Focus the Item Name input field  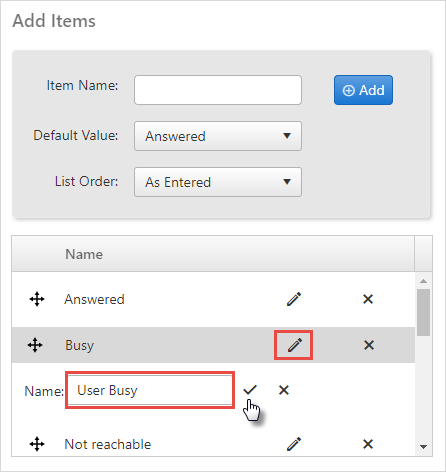(x=218, y=90)
